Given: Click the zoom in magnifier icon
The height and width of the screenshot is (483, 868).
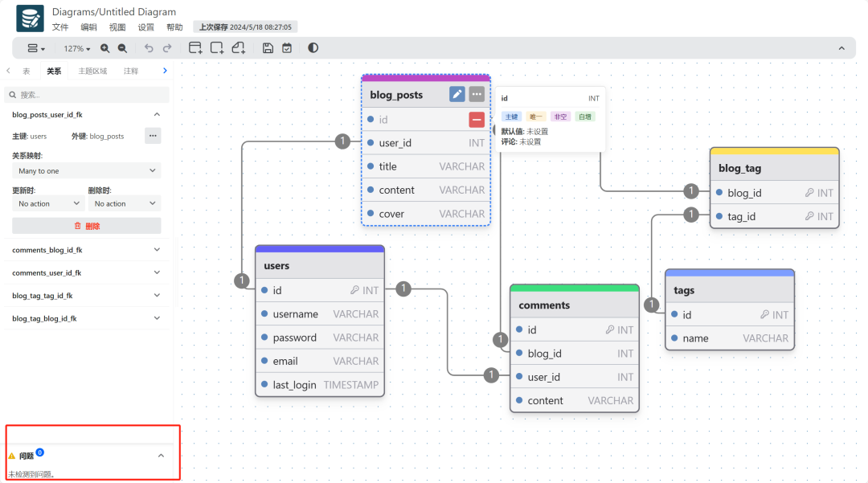Looking at the screenshot, I should pyautogui.click(x=105, y=48).
